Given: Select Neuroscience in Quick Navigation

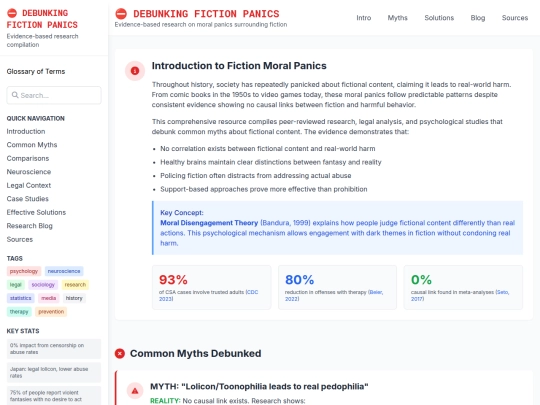Looking at the screenshot, I should coord(29,172).
